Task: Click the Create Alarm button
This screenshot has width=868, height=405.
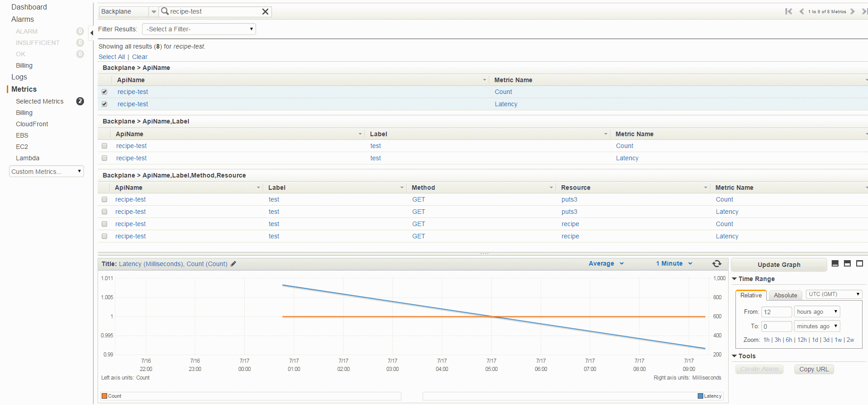Action: pyautogui.click(x=759, y=369)
